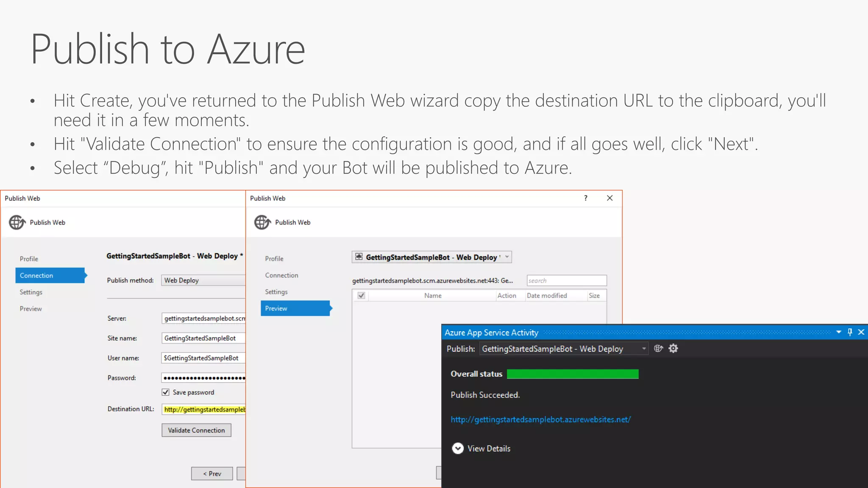The width and height of the screenshot is (868, 488).
Task: Click Publish Web globe icon in left dialog
Action: 17,222
